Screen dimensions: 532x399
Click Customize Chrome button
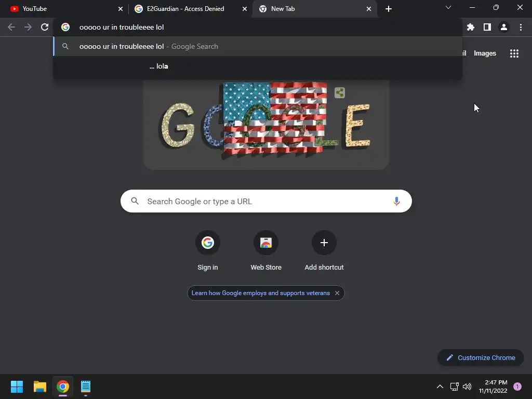(x=481, y=357)
